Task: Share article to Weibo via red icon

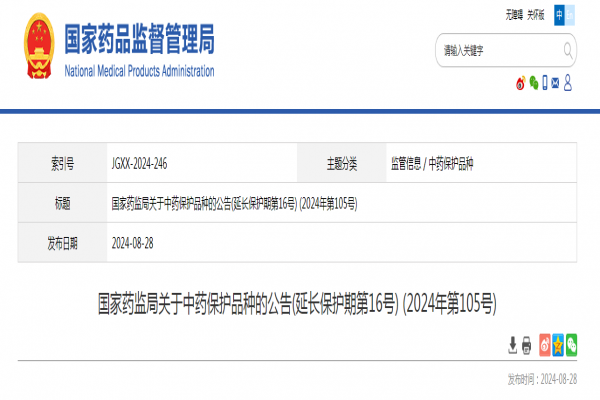Action: coord(545,345)
